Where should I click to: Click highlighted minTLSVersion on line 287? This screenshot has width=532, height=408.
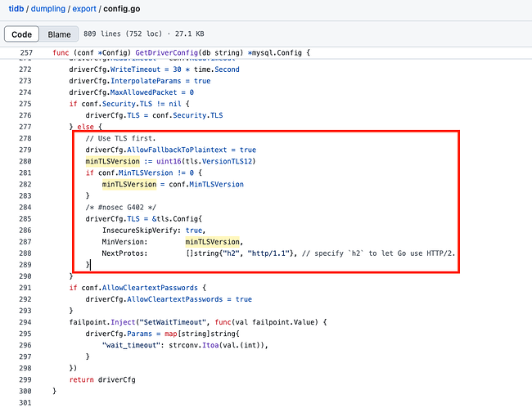(213, 242)
